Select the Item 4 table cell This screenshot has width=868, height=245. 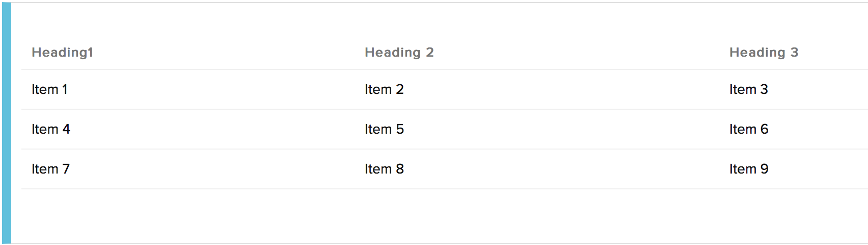click(50, 129)
